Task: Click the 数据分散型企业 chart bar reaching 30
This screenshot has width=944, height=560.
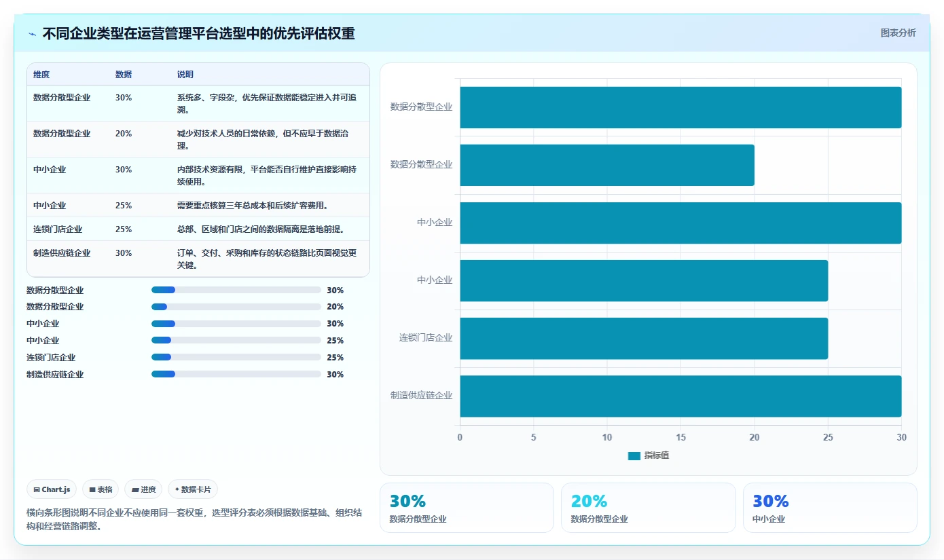Action: [680, 107]
